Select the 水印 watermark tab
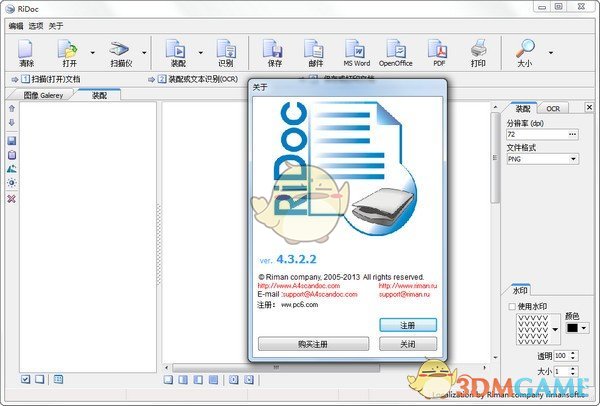This screenshot has width=600, height=406. [520, 290]
